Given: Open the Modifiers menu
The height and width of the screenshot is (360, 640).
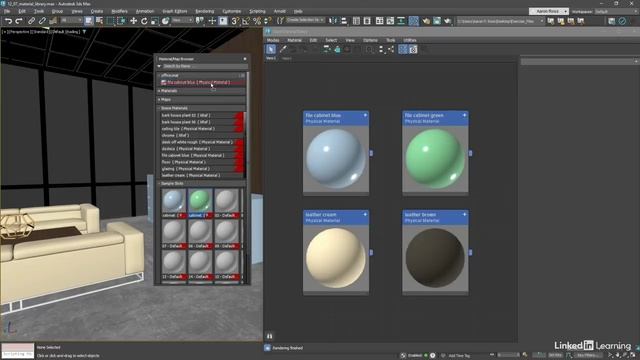Looking at the screenshot, I should point(119,11).
